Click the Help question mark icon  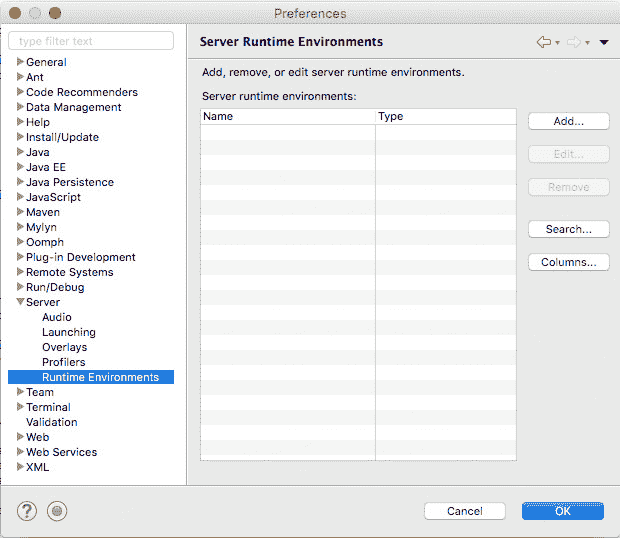(x=27, y=511)
